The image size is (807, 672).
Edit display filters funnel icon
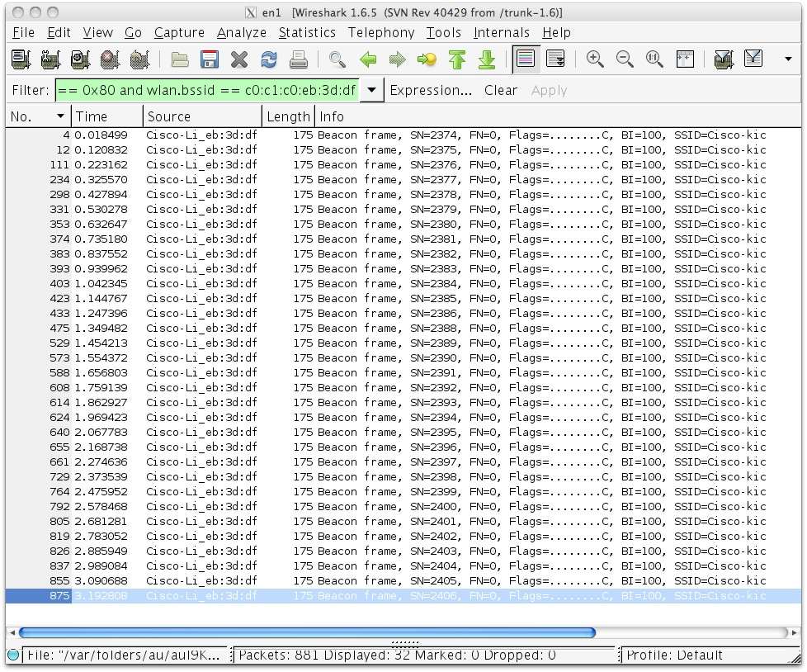pos(753,59)
